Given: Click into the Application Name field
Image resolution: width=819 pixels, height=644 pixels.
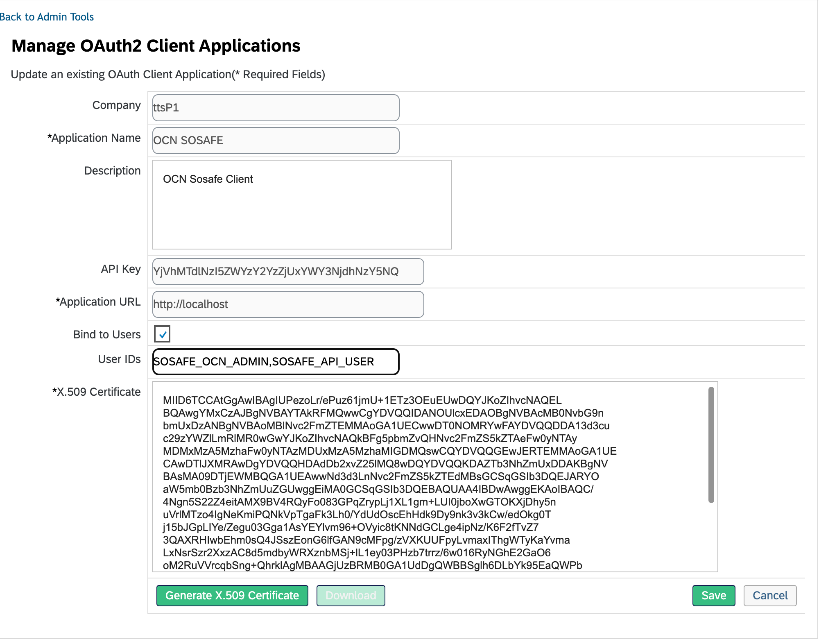Looking at the screenshot, I should [276, 141].
